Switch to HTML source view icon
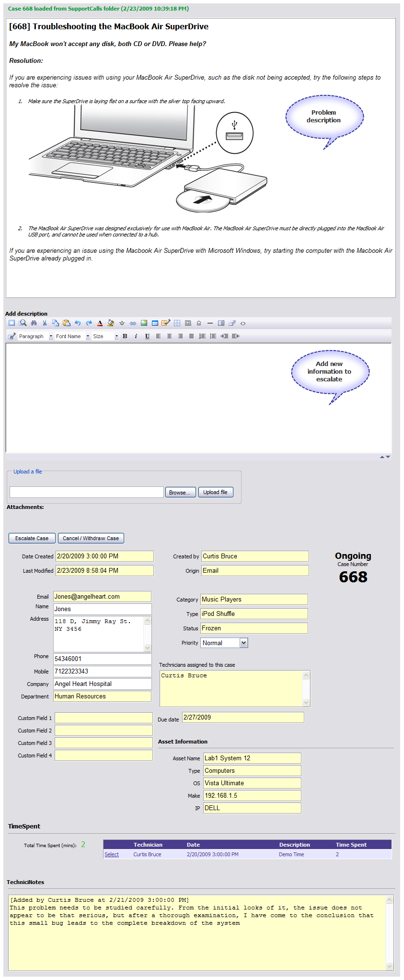404x980 pixels. click(243, 323)
